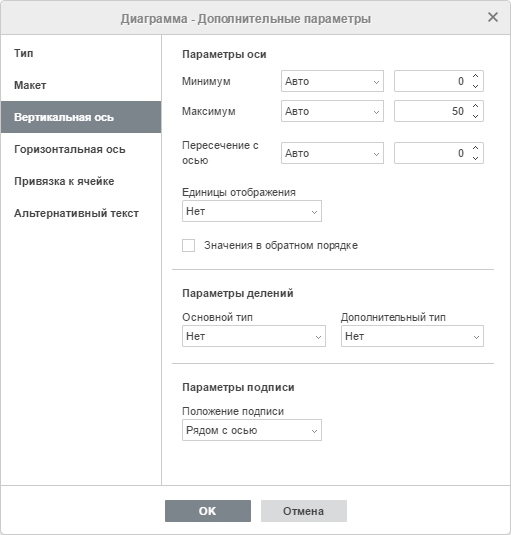Expand the Единицы отображения dropdown

coord(252,211)
